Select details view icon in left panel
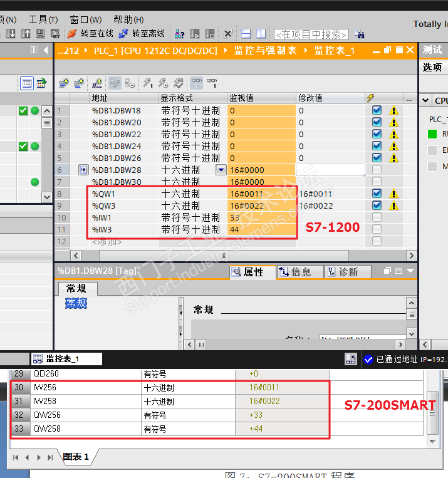448x478 pixels. (26, 83)
